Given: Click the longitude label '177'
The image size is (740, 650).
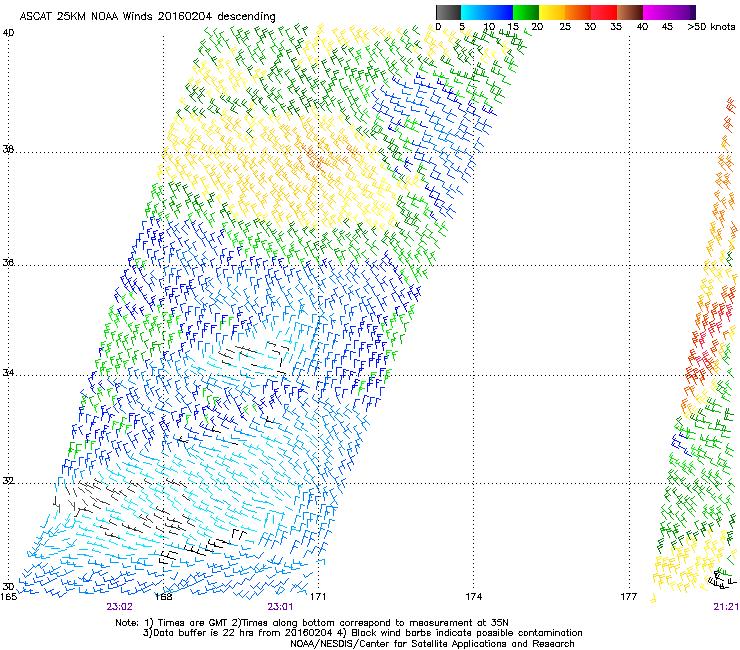Looking at the screenshot, I should tap(629, 597).
